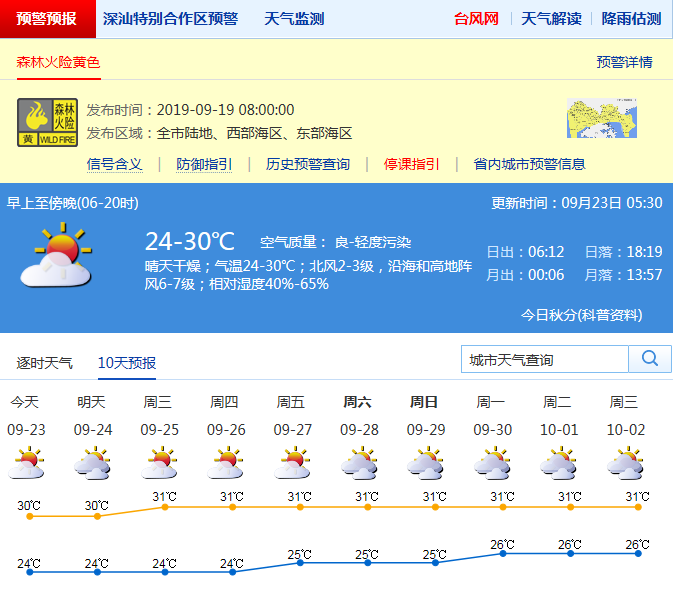Click the 停课指引 link
Viewport: 673px width, 590px height.
click(411, 164)
